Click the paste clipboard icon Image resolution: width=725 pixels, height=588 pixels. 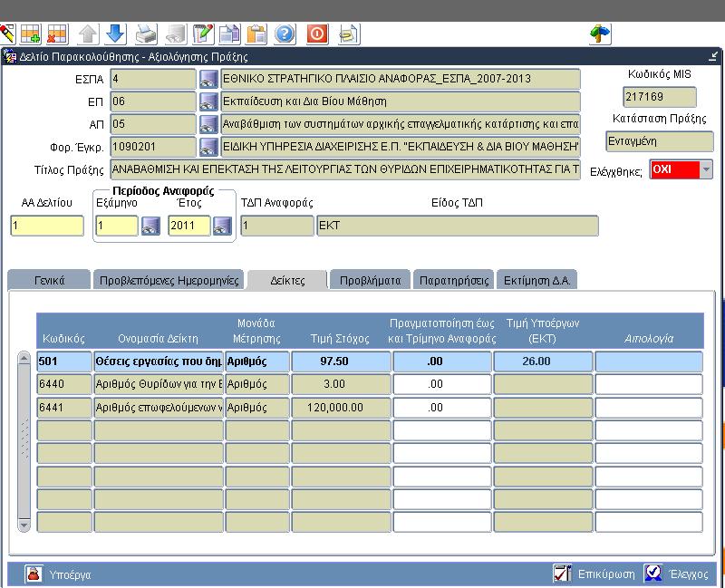(256, 34)
